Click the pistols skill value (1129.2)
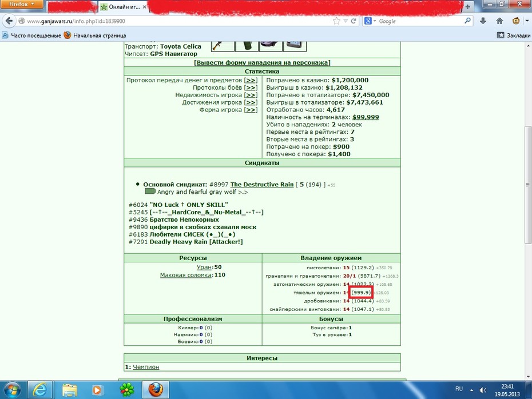532x399 pixels. 362,268
